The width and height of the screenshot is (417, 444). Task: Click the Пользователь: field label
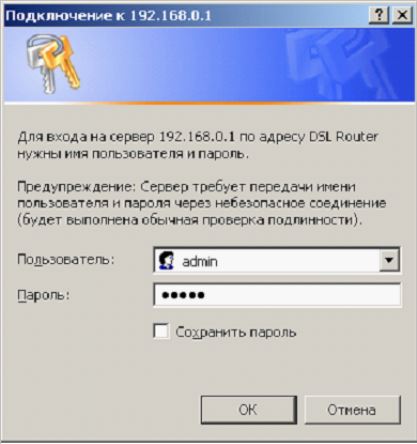pos(66,259)
